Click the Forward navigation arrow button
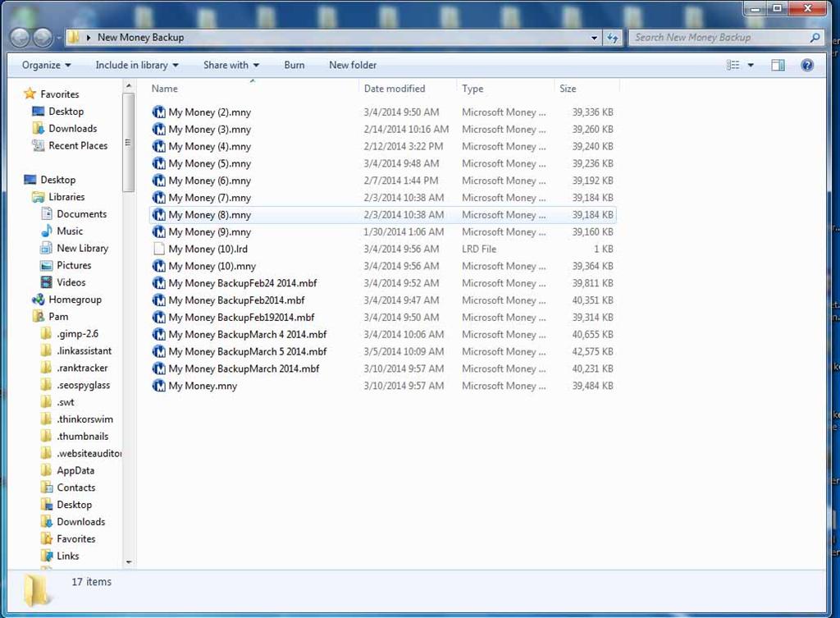The width and height of the screenshot is (840, 618). pyautogui.click(x=43, y=38)
